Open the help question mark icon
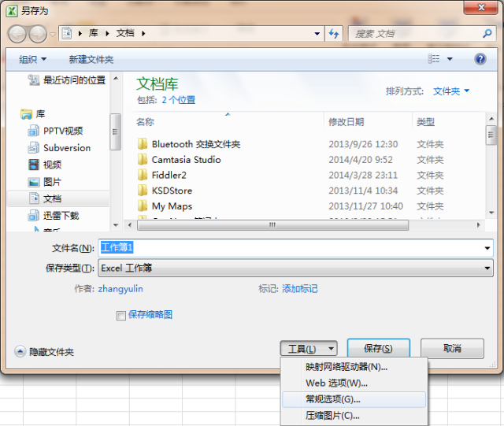 (480, 59)
